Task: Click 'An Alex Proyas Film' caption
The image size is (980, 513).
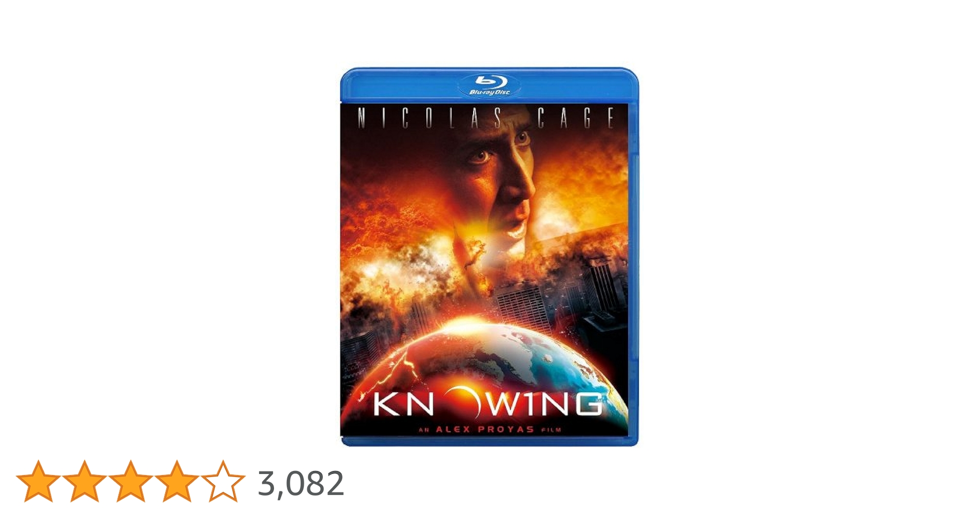Action: point(490,429)
